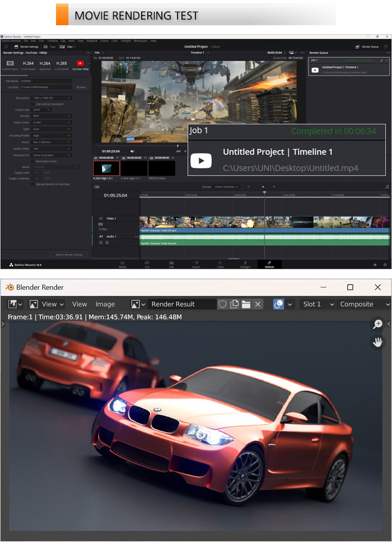This screenshot has height=544, width=392.
Task: Open the Encoding Profile dropdown
Action: point(52,136)
